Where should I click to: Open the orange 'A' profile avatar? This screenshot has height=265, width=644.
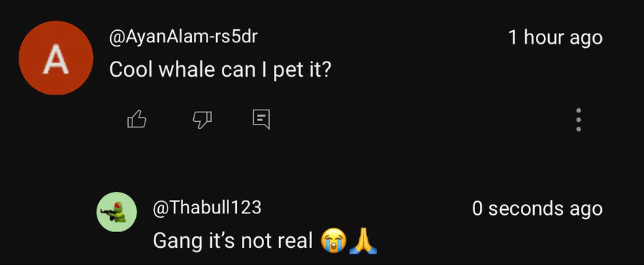click(56, 58)
